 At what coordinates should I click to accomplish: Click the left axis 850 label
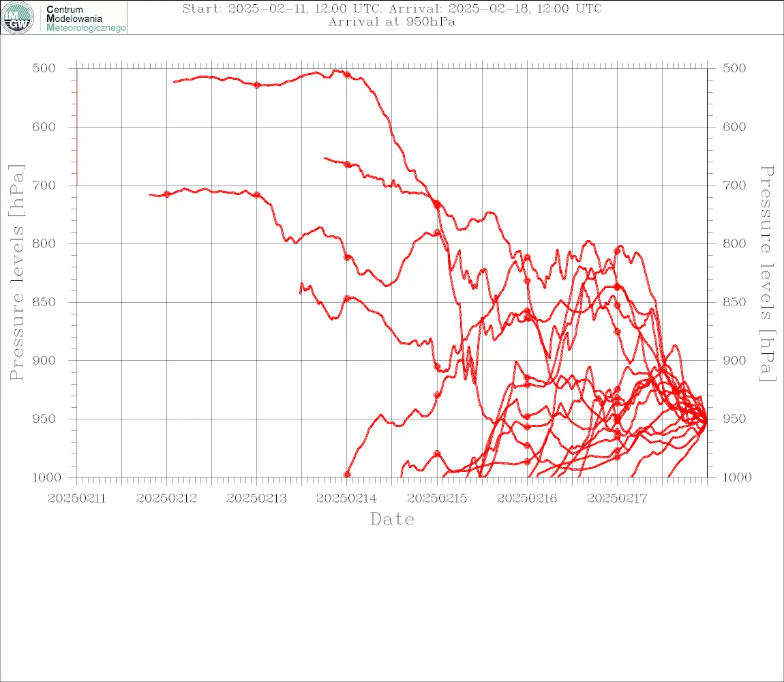(x=44, y=302)
